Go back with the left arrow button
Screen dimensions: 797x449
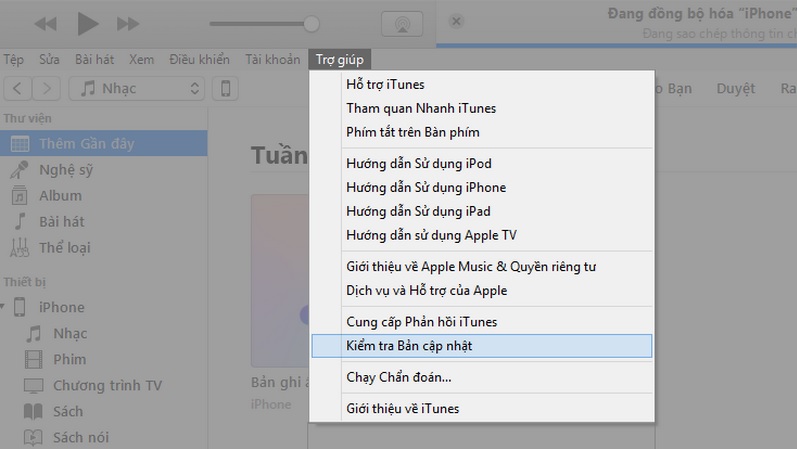pos(17,88)
